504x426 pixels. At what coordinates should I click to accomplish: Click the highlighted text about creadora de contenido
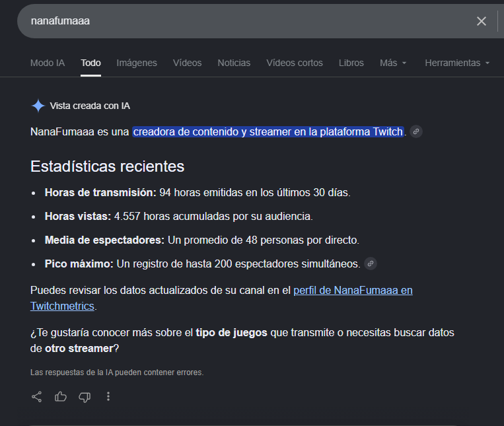tap(268, 131)
